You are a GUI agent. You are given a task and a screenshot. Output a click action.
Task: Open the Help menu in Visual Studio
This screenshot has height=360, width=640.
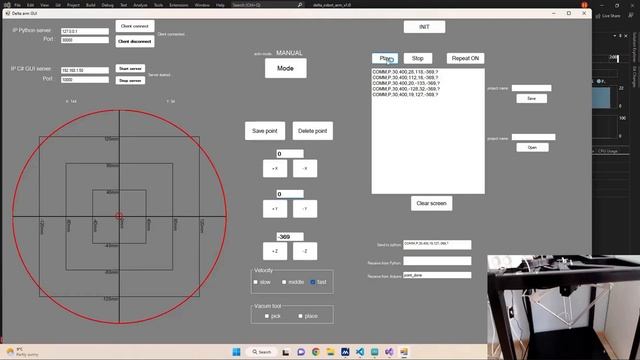(x=220, y=5)
